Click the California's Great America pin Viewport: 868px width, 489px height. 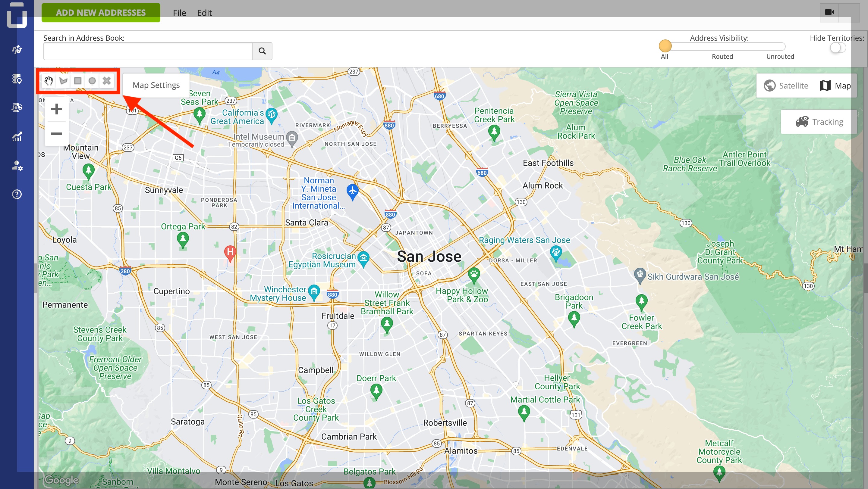pos(272,116)
